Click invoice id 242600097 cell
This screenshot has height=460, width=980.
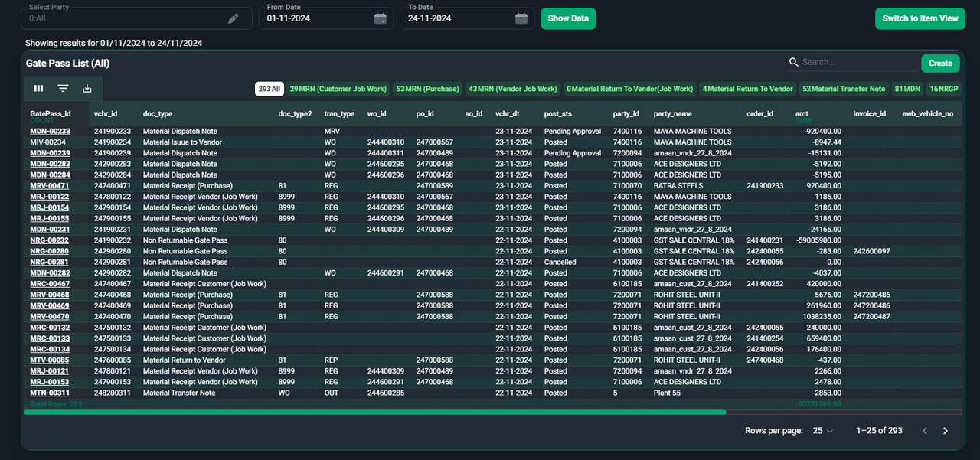pos(871,251)
